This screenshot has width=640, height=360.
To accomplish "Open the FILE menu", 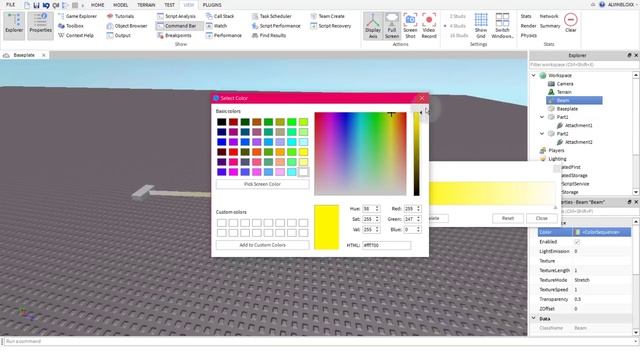I will [x=10, y=5].
